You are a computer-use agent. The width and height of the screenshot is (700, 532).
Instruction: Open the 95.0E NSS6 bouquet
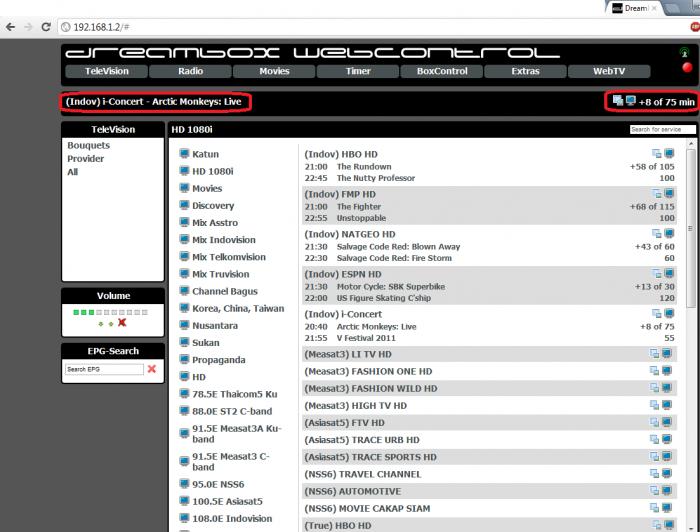(218, 484)
